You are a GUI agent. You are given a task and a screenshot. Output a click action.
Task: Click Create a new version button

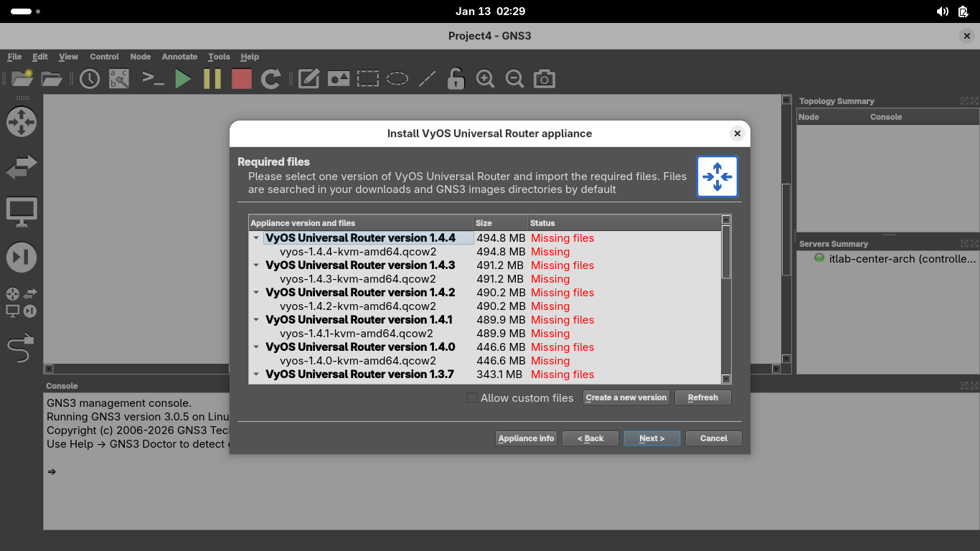point(626,397)
